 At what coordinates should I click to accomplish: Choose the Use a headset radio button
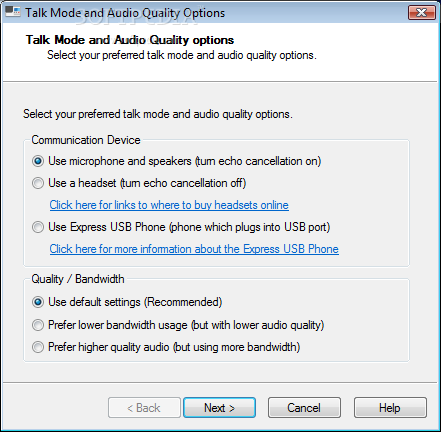[38, 183]
